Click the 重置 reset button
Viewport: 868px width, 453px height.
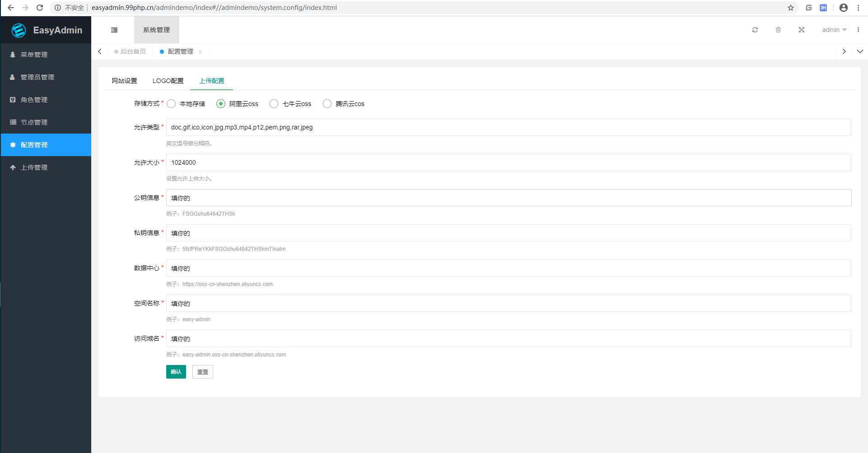[202, 372]
